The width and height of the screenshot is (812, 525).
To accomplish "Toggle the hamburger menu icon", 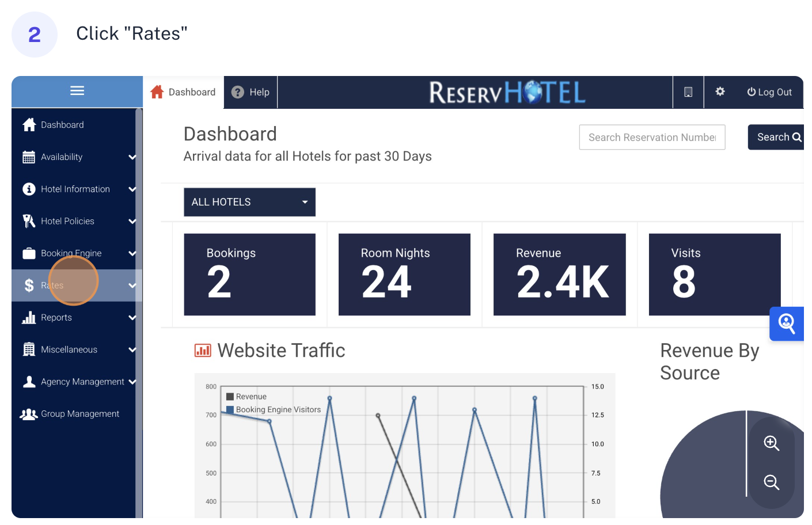I will tap(77, 91).
